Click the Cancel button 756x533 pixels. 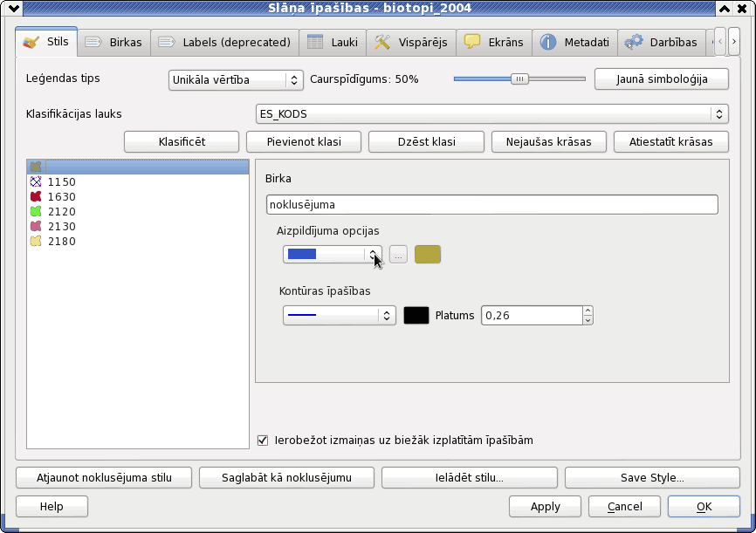(x=624, y=507)
